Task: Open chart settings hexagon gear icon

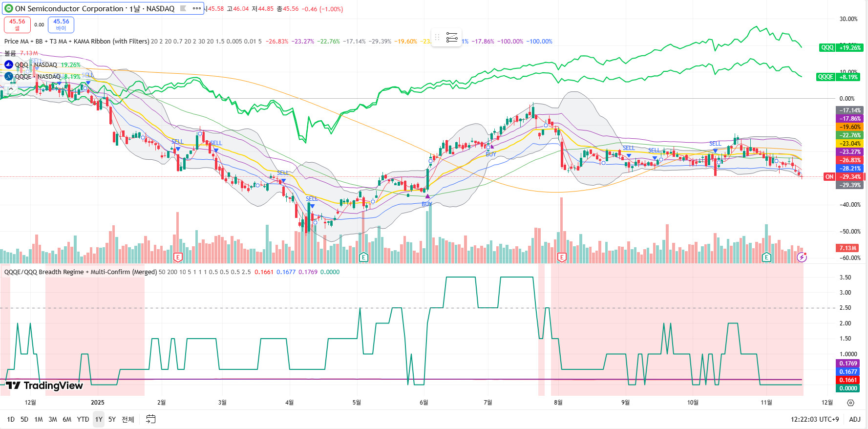Action: (850, 403)
